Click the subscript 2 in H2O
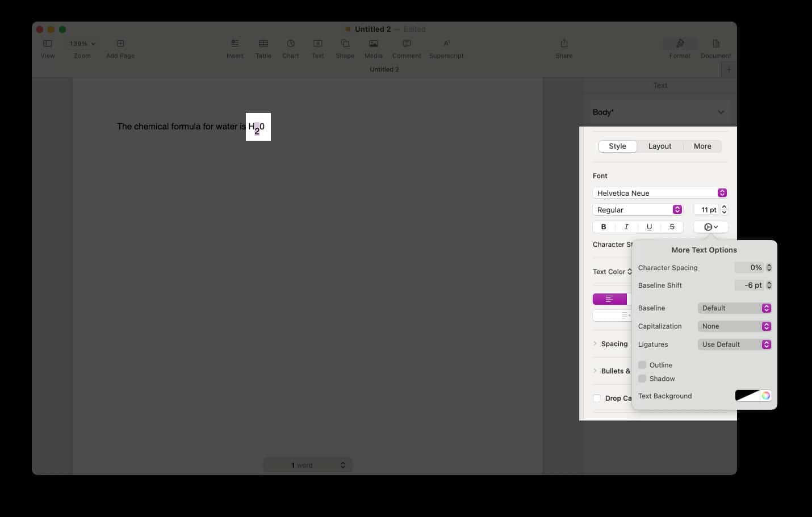812x517 pixels. [257, 132]
